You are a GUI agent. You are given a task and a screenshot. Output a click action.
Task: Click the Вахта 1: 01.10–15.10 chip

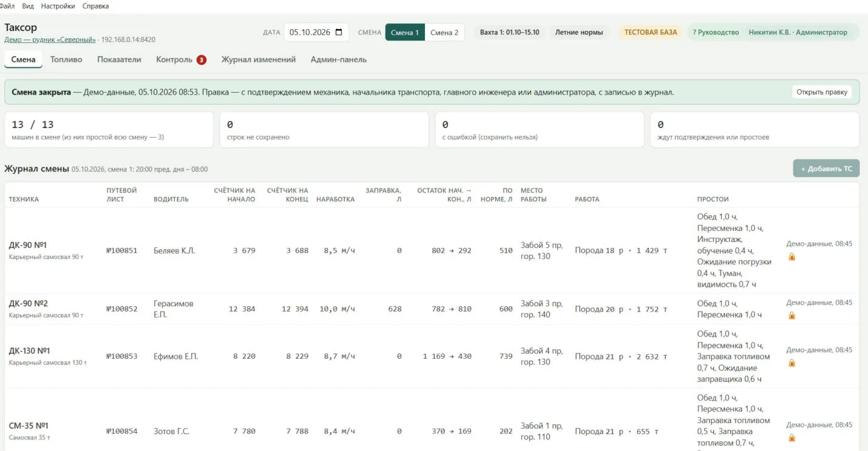click(509, 32)
